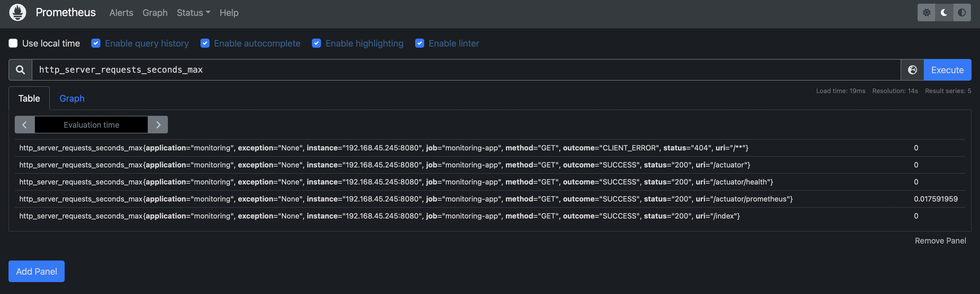Switch to light theme sun icon

[x=926, y=12]
